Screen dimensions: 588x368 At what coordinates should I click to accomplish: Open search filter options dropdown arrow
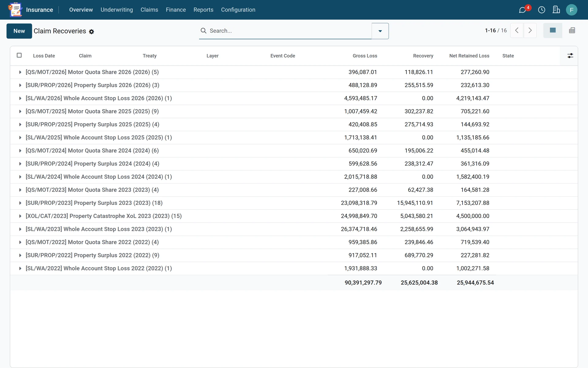click(x=380, y=31)
